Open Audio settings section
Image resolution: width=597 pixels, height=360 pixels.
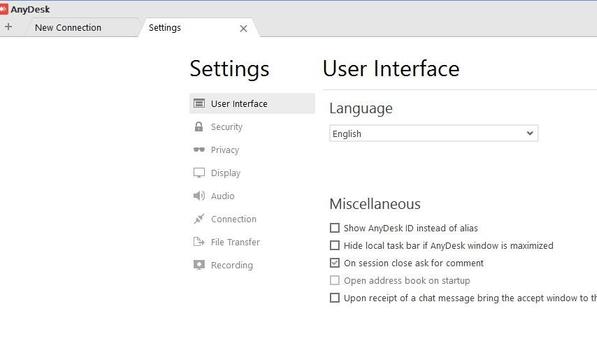click(252, 196)
